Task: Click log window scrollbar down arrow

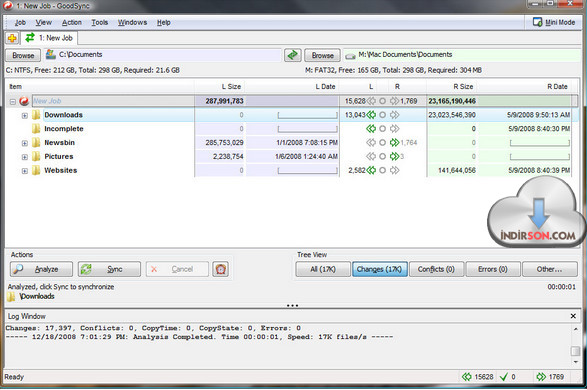Action: [x=575, y=362]
